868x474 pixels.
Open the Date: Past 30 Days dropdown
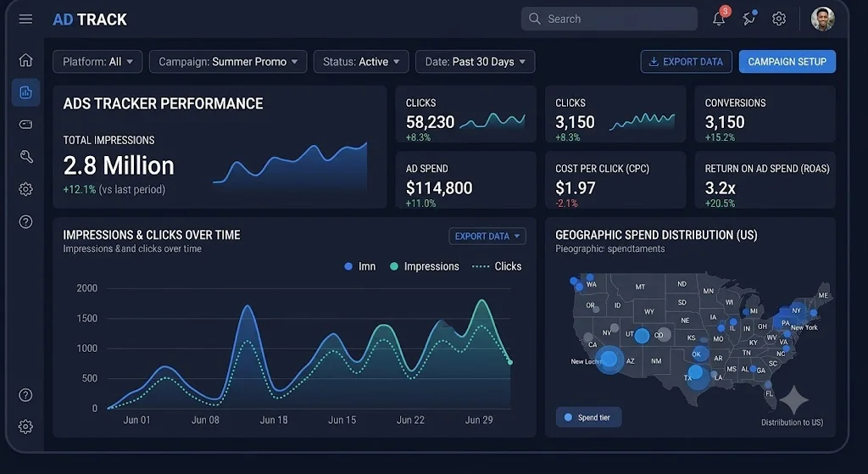pyautogui.click(x=475, y=61)
